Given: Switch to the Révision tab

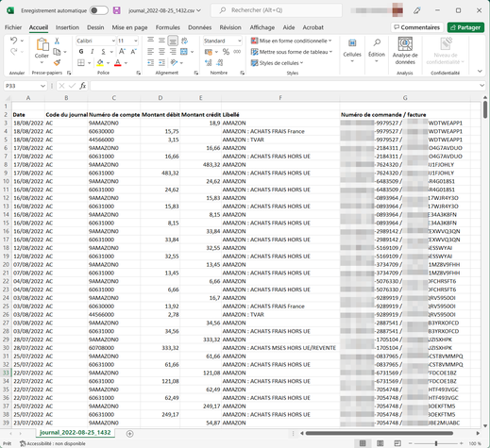Looking at the screenshot, I should 230,27.
